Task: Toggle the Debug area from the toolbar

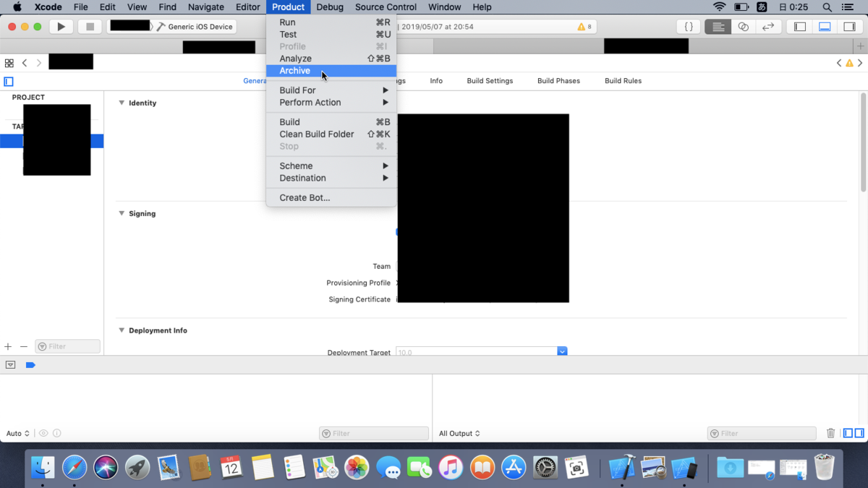Action: point(825,27)
